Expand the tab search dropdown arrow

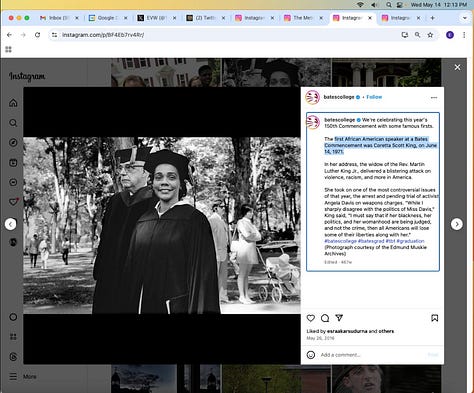tap(464, 18)
